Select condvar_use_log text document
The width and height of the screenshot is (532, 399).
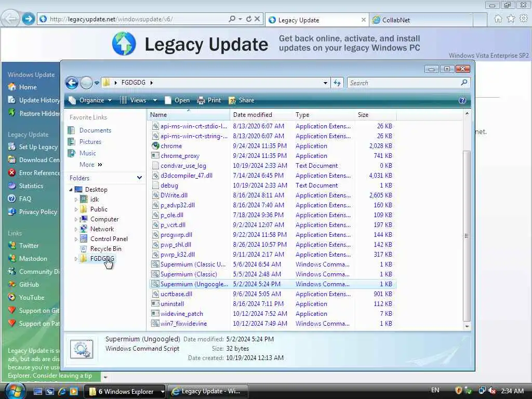click(x=183, y=166)
